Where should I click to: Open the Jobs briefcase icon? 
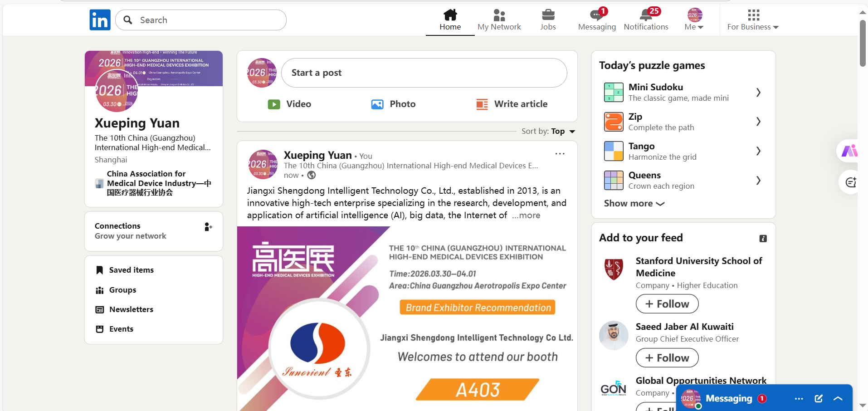[548, 15]
